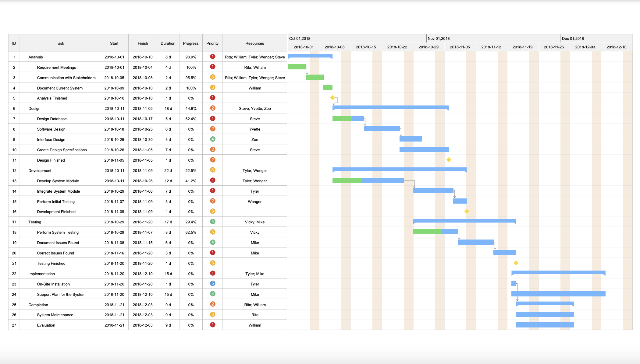Select the Requirement Meetings Gantt bar
Viewport: 640px width, 364px height.
pyautogui.click(x=297, y=67)
